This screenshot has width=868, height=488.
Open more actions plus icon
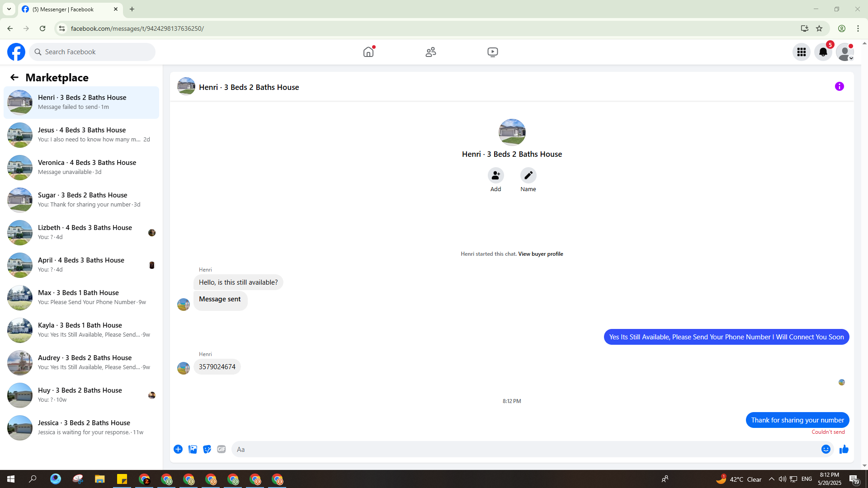coord(178,449)
